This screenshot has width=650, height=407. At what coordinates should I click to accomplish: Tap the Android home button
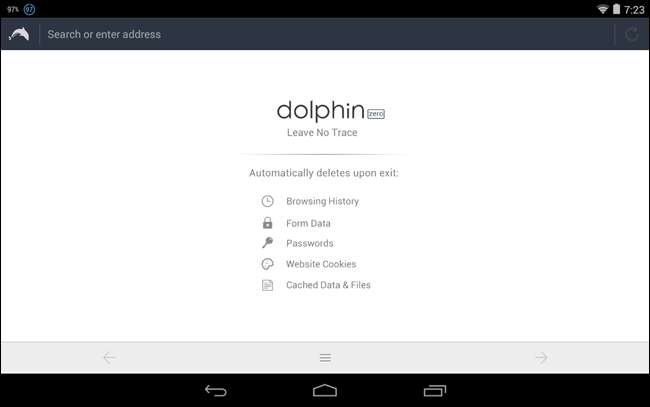coord(325,390)
